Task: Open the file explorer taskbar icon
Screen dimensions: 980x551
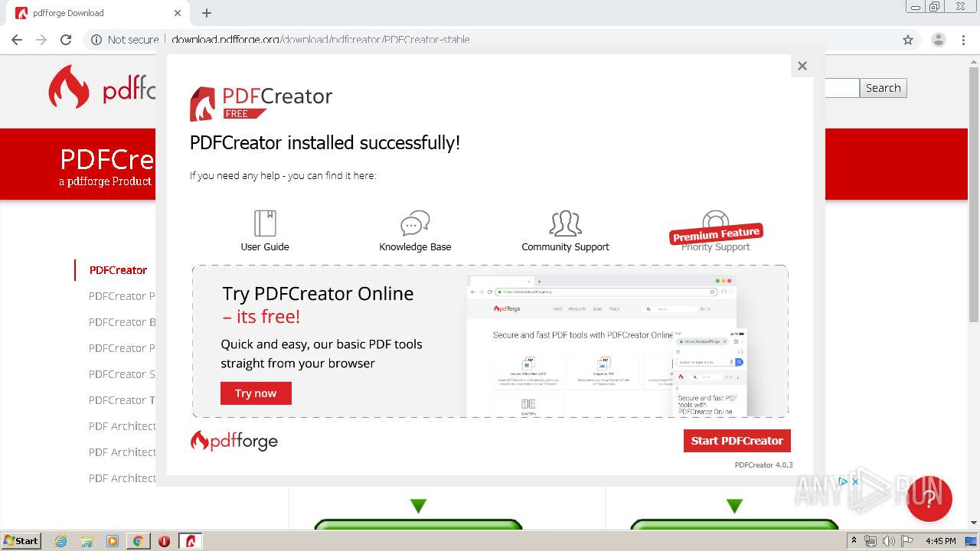Action: click(x=87, y=541)
